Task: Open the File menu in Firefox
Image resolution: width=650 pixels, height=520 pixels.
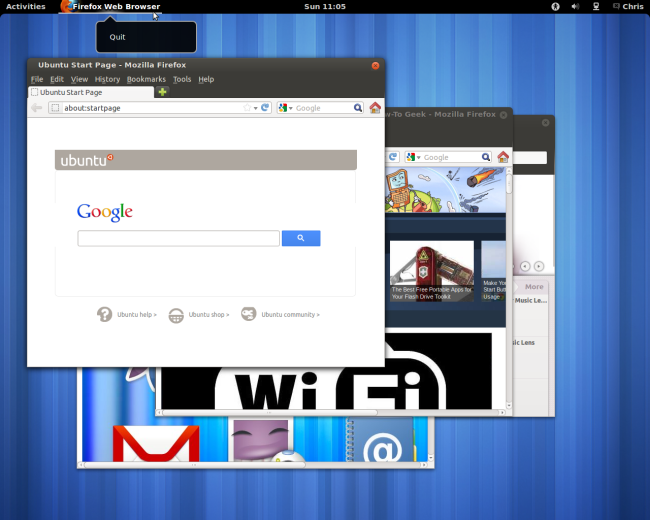Action: pyautogui.click(x=37, y=79)
